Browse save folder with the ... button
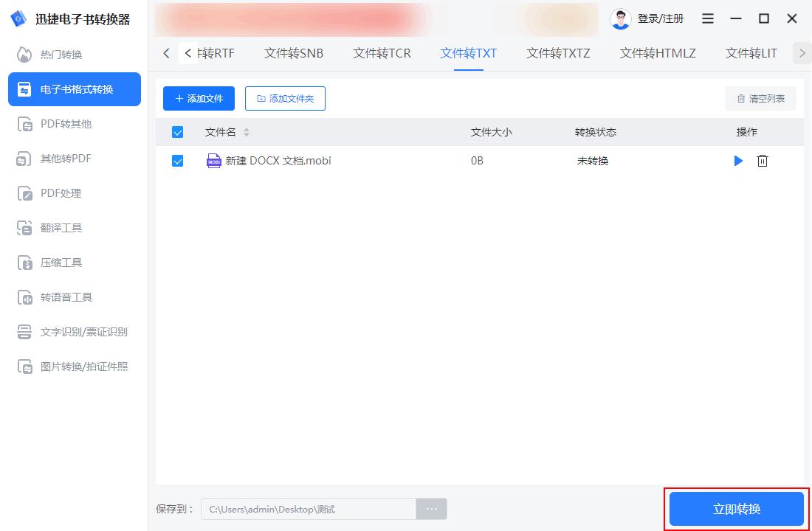 (431, 508)
